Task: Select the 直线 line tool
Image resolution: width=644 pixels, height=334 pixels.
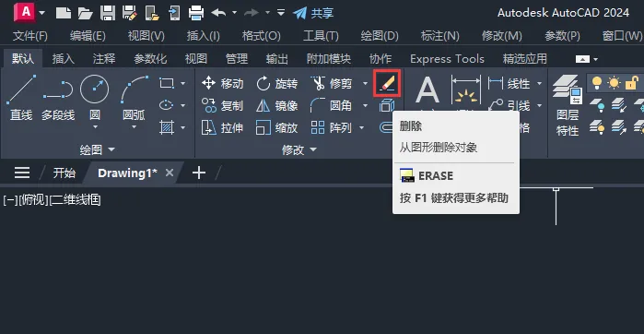Action: coord(21,97)
